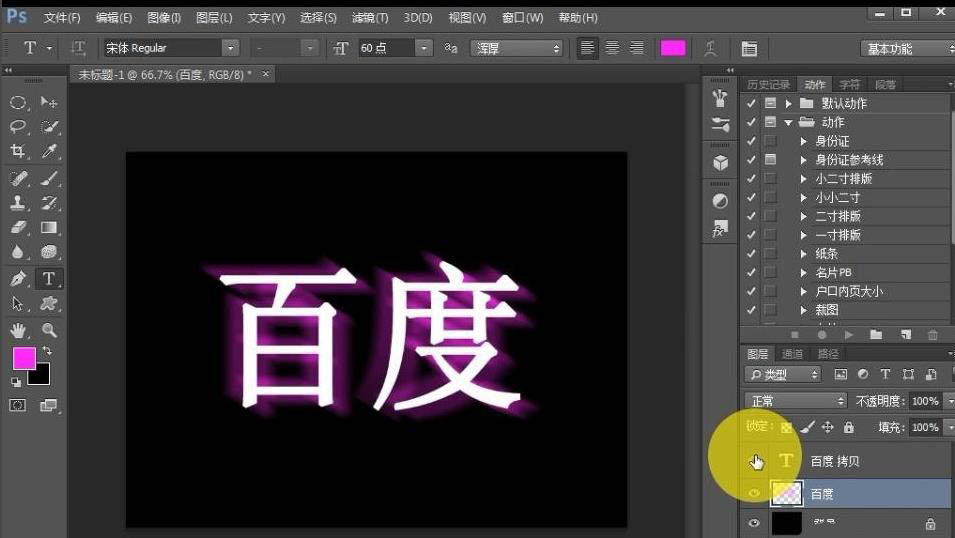
Task: Open warped text dialog
Action: [710, 48]
